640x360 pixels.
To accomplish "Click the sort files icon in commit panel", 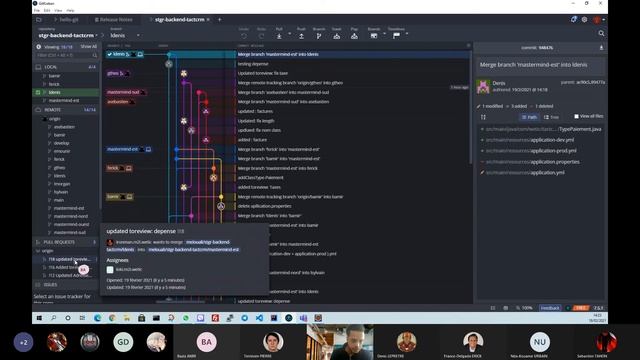I will pos(483,117).
